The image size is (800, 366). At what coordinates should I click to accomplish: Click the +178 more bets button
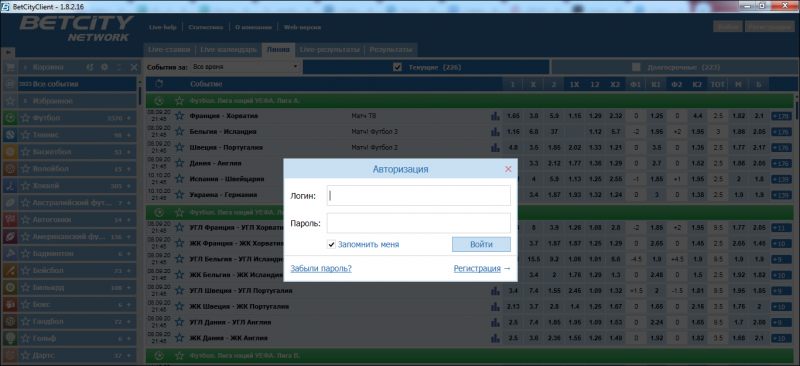pos(781,116)
